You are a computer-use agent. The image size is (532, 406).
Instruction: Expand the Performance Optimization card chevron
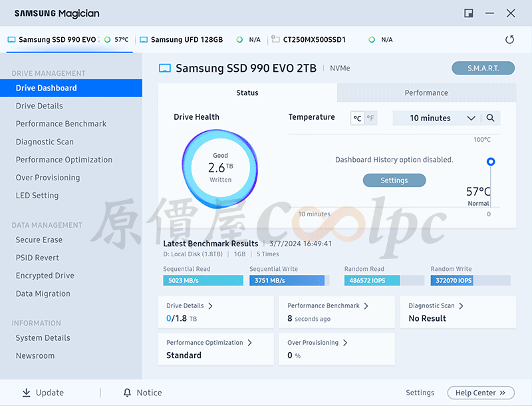point(250,343)
